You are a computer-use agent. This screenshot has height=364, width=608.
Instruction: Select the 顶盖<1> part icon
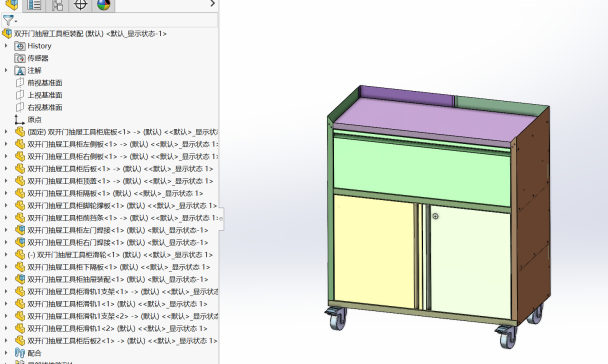(x=20, y=181)
